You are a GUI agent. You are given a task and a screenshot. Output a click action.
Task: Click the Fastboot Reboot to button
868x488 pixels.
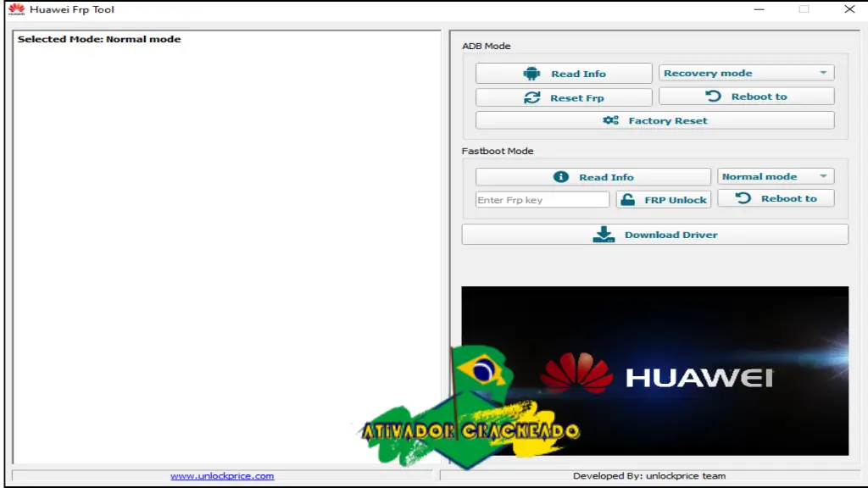[x=776, y=198]
